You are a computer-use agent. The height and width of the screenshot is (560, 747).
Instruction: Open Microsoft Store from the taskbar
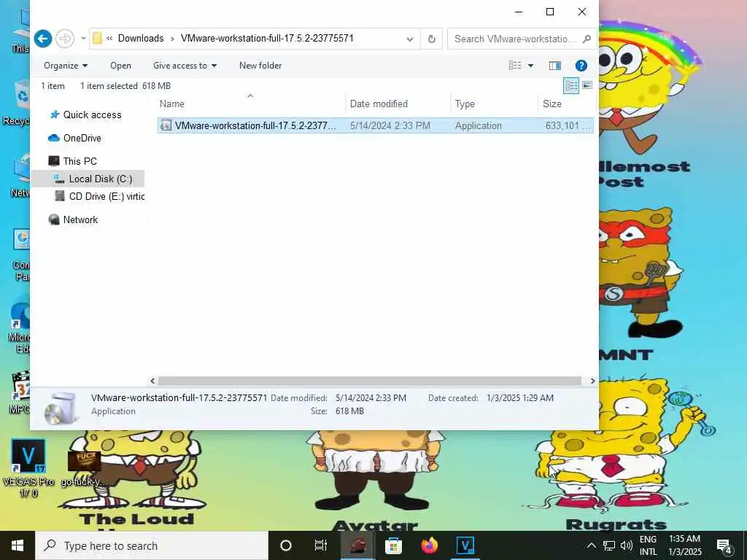click(393, 545)
